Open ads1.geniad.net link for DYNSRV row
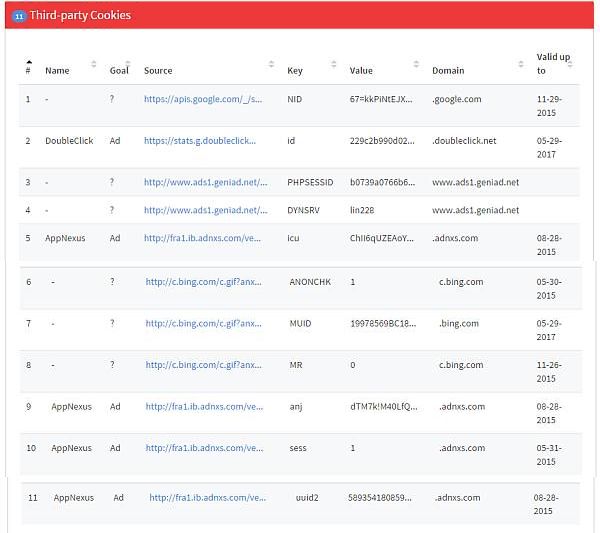Viewport: 600px width, 533px height. pyautogui.click(x=205, y=210)
